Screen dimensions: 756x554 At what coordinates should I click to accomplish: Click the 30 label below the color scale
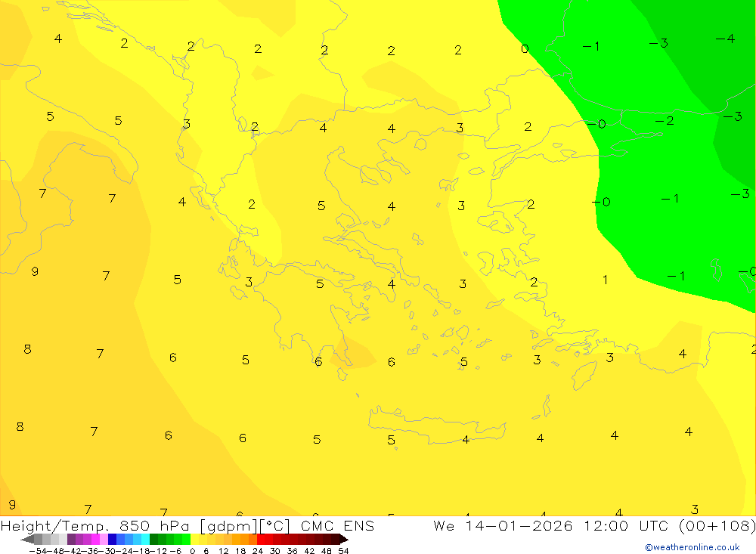point(275,551)
